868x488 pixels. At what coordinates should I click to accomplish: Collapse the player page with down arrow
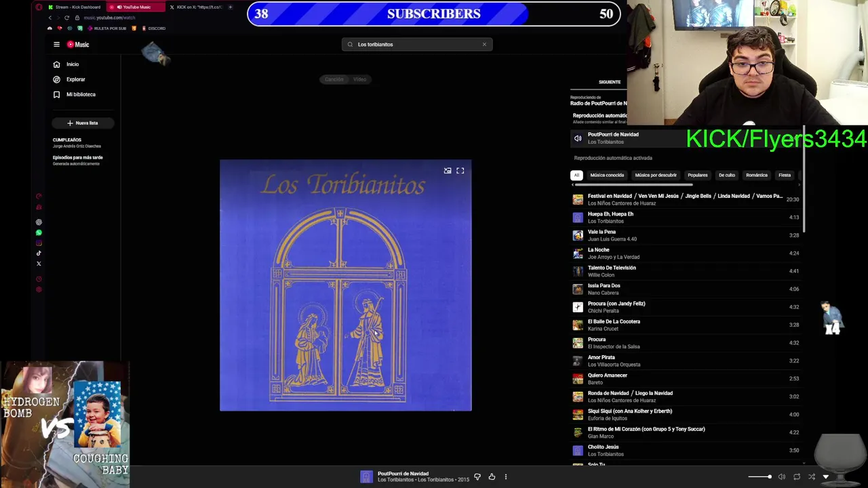pyautogui.click(x=826, y=477)
